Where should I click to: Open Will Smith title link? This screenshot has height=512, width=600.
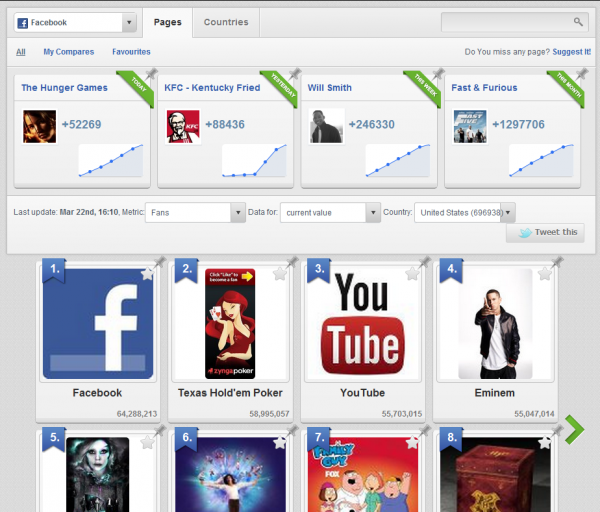(x=329, y=88)
